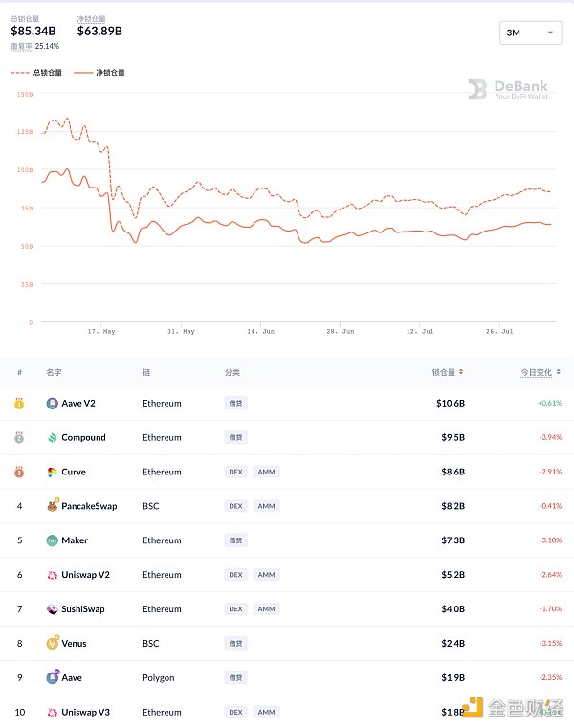Click the DEX tag on Curve row
This screenshot has width=574, height=728.
point(235,473)
